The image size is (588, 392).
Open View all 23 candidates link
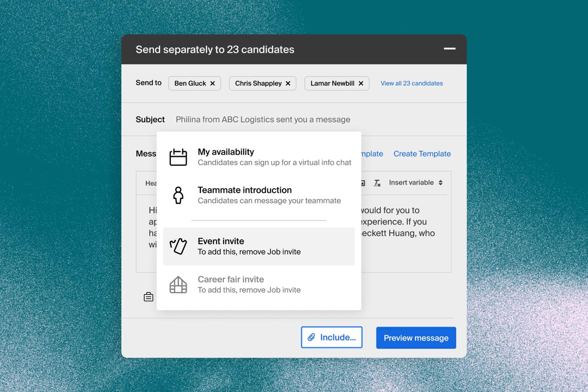[x=411, y=83]
